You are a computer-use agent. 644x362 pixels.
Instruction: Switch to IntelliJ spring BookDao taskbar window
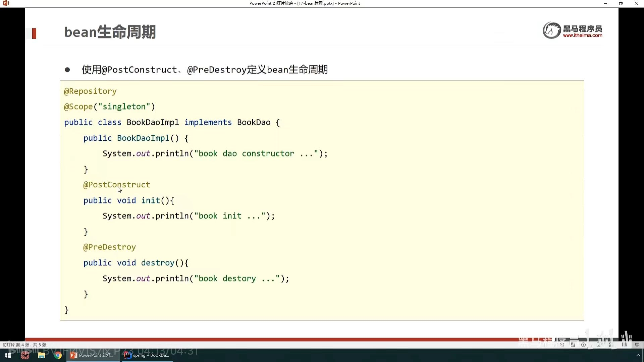point(147,355)
